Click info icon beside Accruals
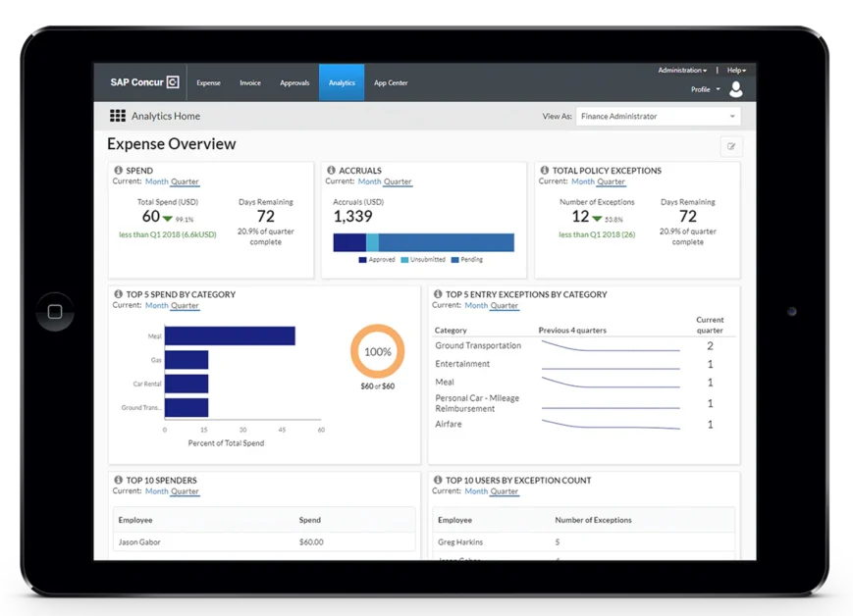This screenshot has height=616, width=853. coord(331,171)
